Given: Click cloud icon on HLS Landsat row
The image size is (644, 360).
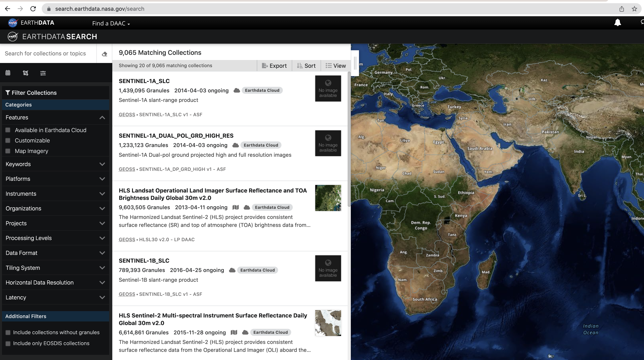Looking at the screenshot, I should (x=247, y=207).
